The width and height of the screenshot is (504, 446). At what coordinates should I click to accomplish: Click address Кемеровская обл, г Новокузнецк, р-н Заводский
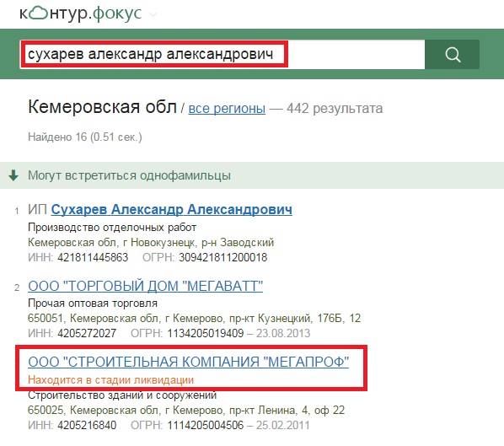pos(151,242)
